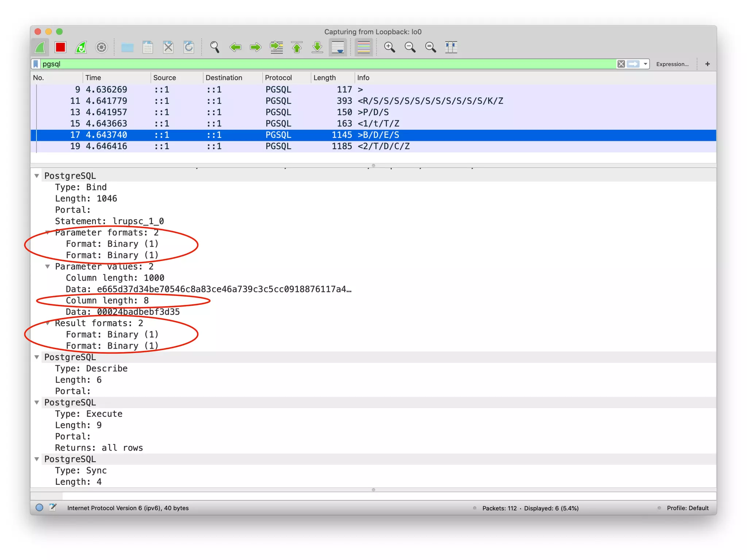Select the Returns: all rows field
The height and width of the screenshot is (560, 747).
[99, 448]
